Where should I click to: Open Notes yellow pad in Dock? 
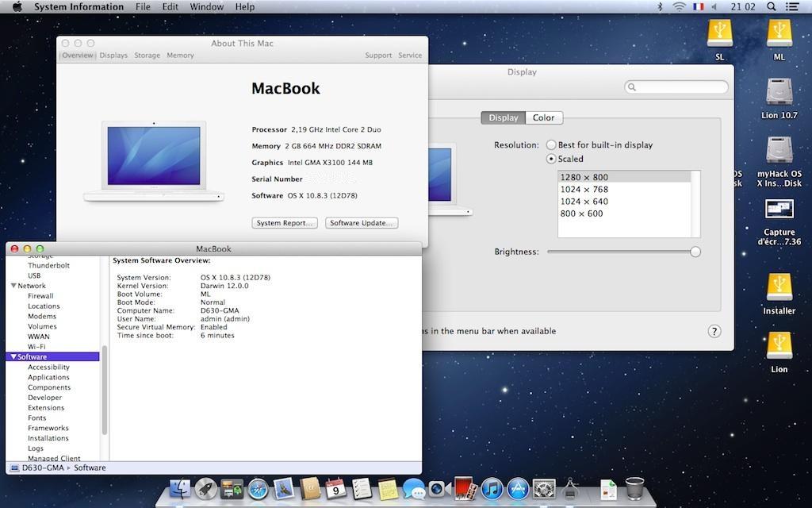[387, 488]
